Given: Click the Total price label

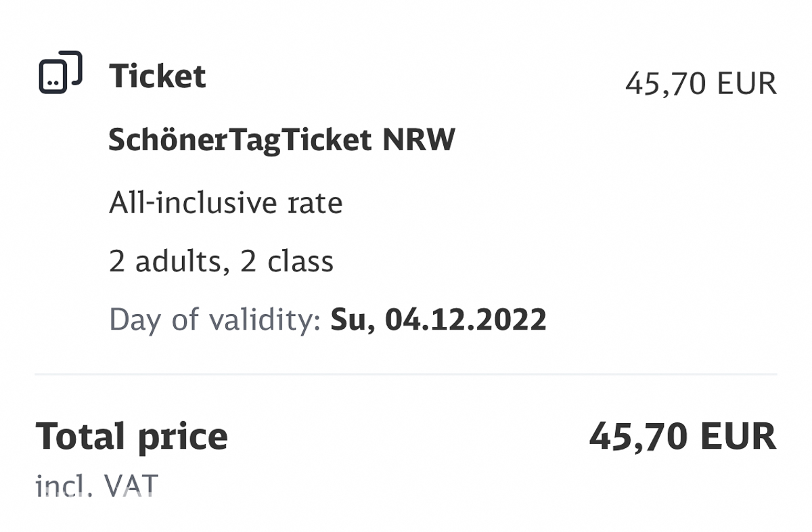Looking at the screenshot, I should pos(131,437).
